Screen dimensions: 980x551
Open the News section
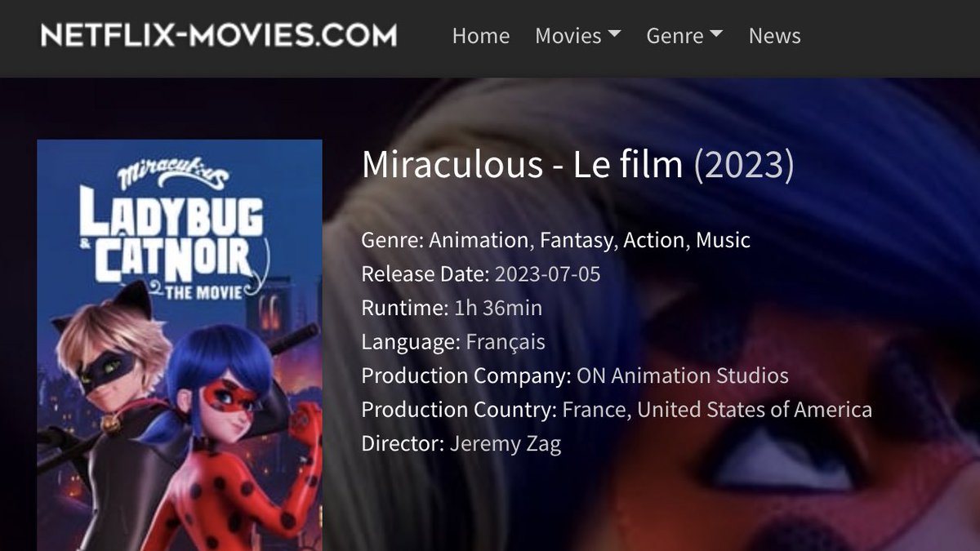(774, 36)
